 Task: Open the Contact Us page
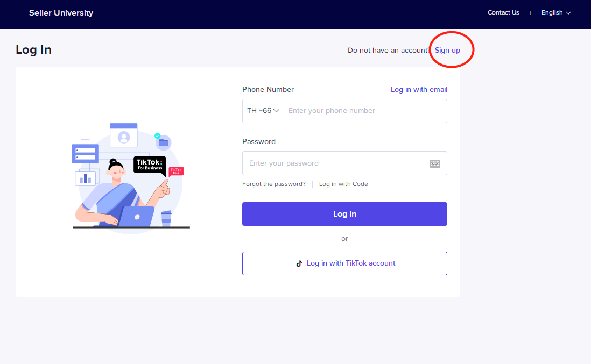pos(503,12)
